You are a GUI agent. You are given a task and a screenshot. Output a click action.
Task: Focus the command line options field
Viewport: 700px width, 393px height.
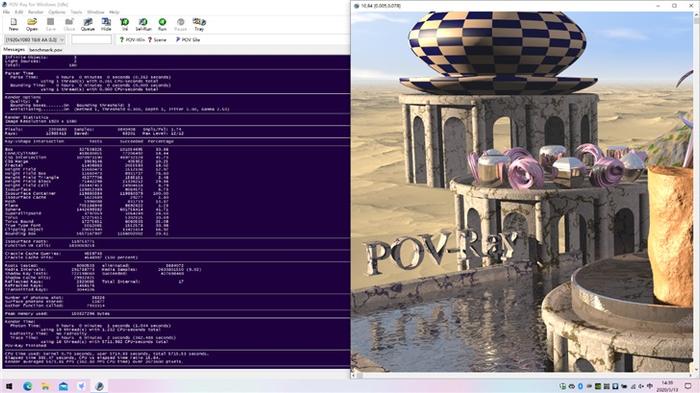point(92,40)
